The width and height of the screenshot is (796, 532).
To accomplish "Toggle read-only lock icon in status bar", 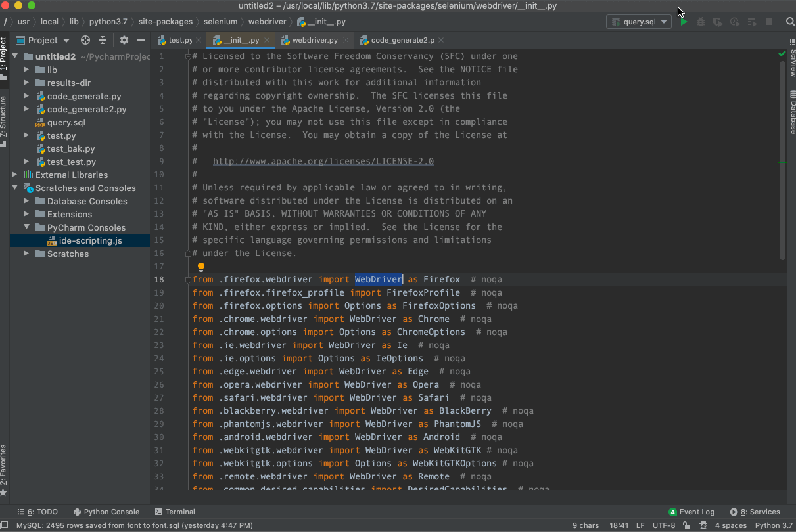I will pyautogui.click(x=687, y=525).
